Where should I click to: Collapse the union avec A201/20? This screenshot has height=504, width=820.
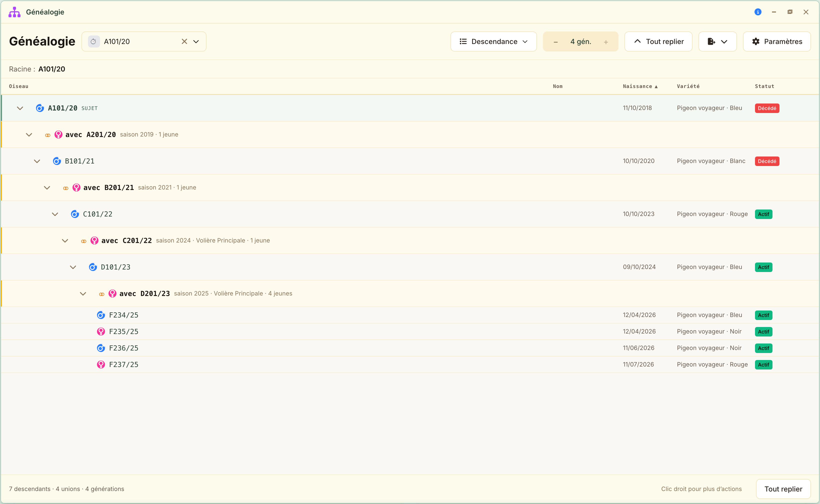[x=29, y=135]
